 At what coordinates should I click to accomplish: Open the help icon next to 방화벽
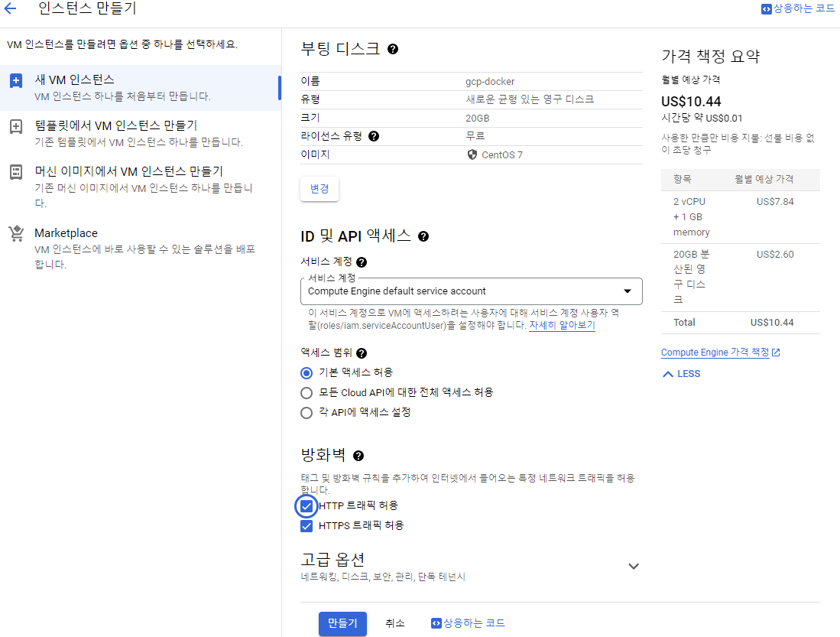(x=358, y=456)
